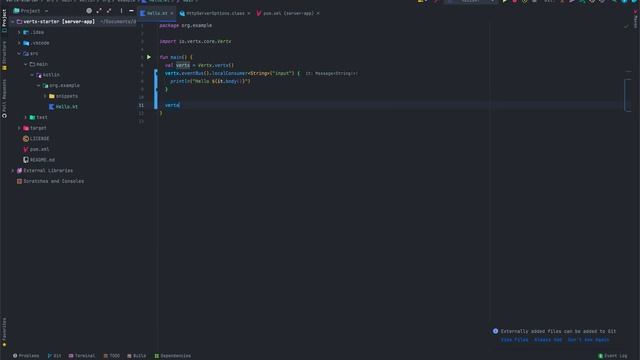Screen dimensions: 640x360
Task: Close the HttpServerOptions.class tab
Action: click(249, 13)
